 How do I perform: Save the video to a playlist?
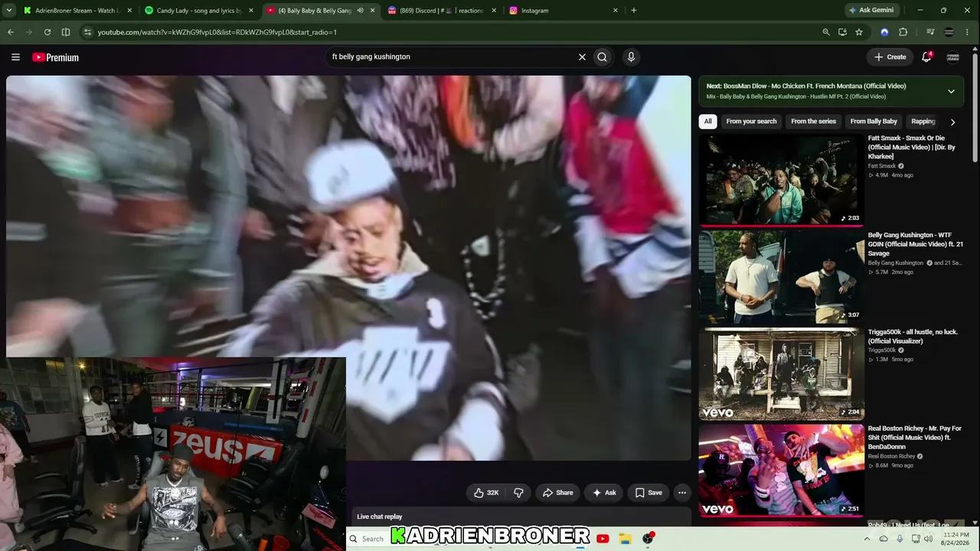click(x=648, y=493)
